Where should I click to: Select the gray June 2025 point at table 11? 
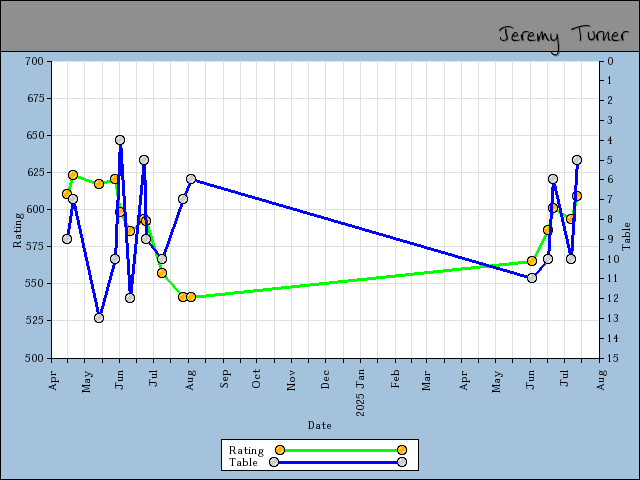coord(532,278)
